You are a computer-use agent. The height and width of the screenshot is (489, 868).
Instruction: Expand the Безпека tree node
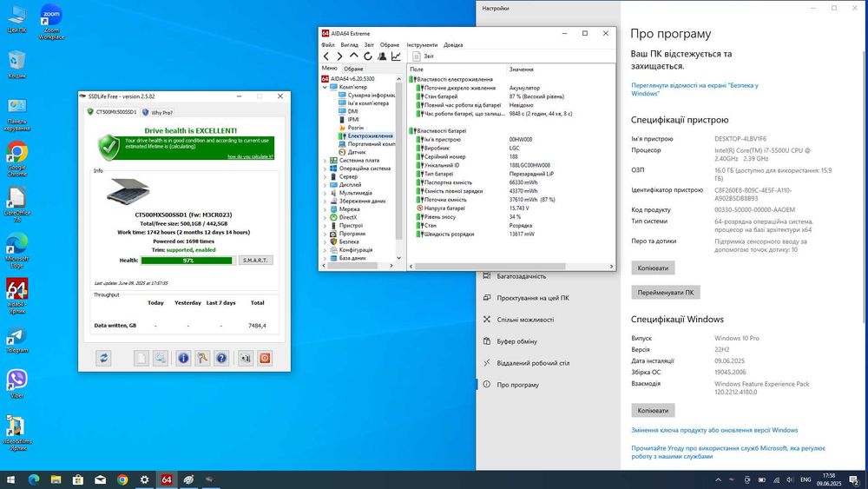coord(325,241)
